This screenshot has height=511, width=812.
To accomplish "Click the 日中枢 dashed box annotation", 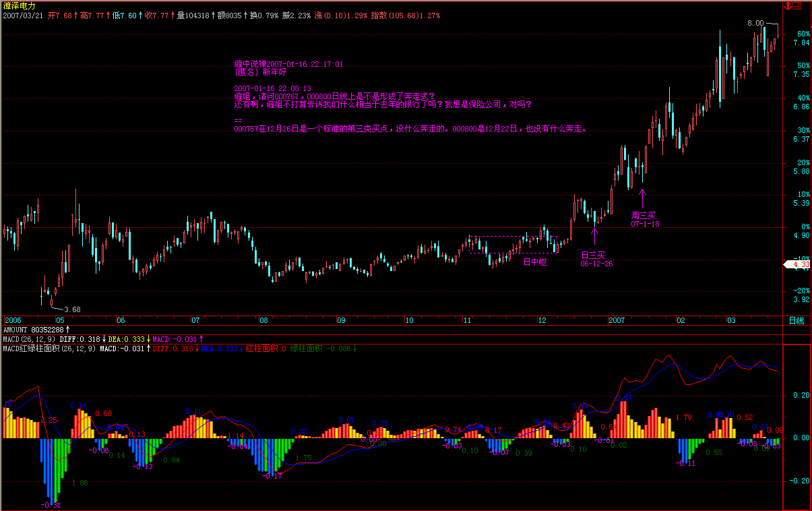I will [513, 245].
